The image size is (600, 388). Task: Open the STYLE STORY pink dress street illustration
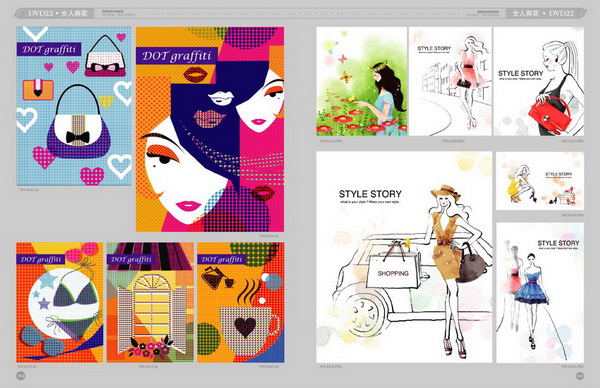point(450,81)
